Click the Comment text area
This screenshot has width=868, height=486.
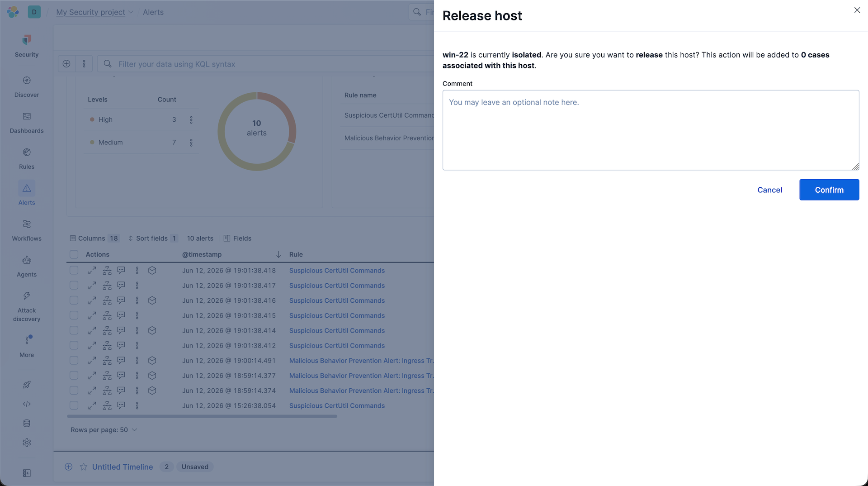(x=651, y=130)
